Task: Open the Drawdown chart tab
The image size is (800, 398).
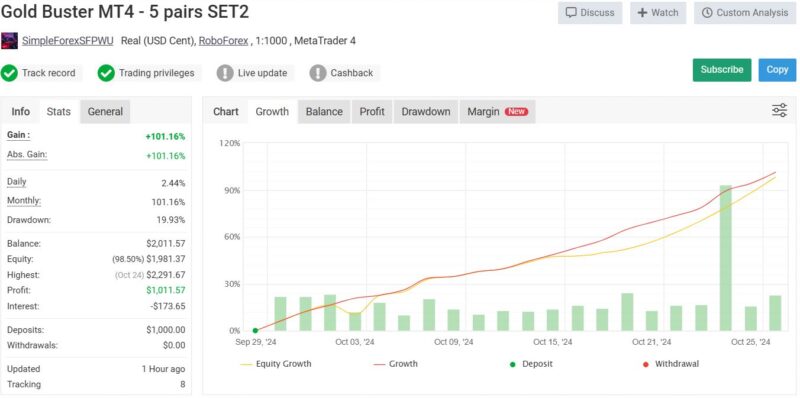Action: click(426, 112)
